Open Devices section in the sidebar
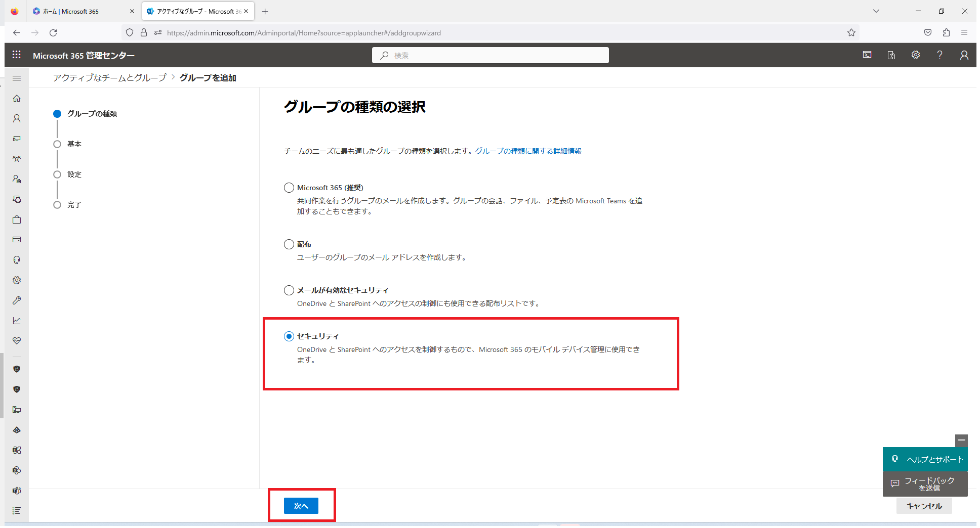980x528 pixels. [17, 139]
